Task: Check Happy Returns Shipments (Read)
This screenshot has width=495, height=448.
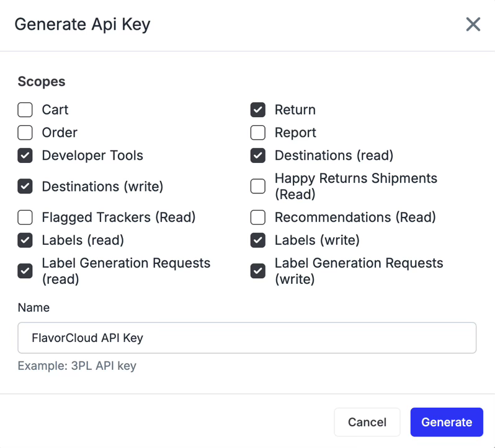Action: pyautogui.click(x=258, y=186)
